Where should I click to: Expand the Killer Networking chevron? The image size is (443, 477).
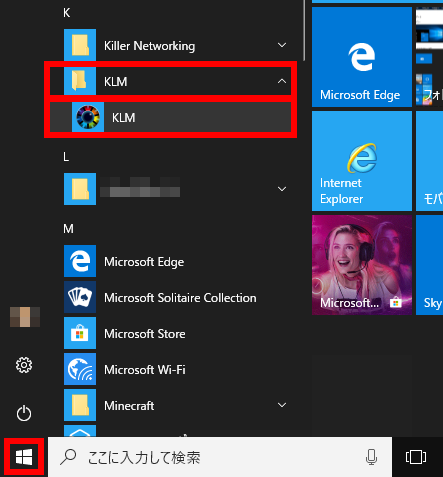pos(282,45)
